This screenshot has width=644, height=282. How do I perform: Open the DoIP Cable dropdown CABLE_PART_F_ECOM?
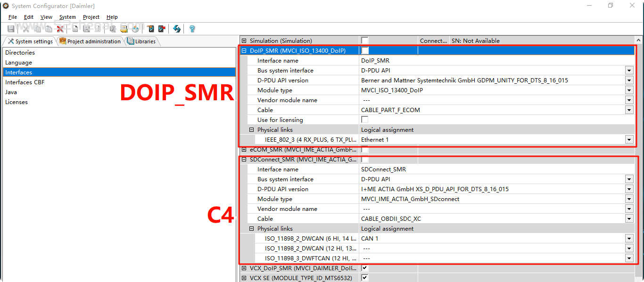point(629,110)
